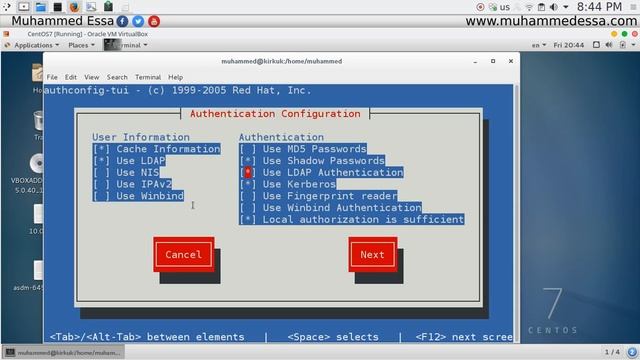Viewport: 640px width, 360px height.
Task: Open the Wi-Fi tray icon
Action: pyautogui.click(x=529, y=7)
